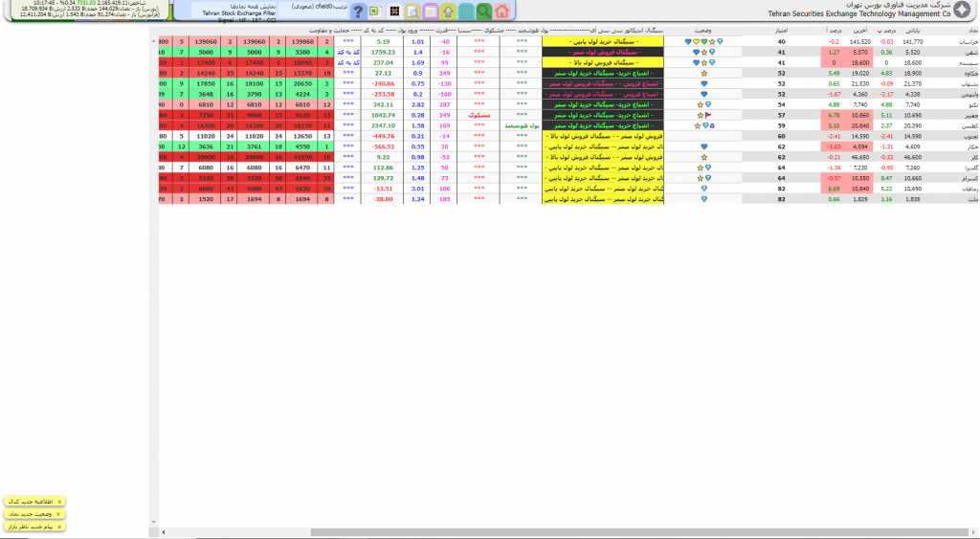
Task: Click the question mark help icon
Action: tap(358, 11)
